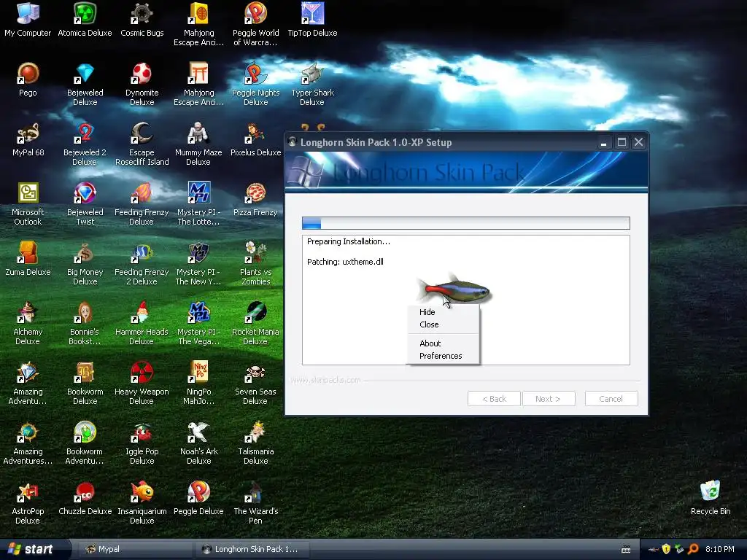Maximize the Longhorn Skin Pack setup window

pos(622,142)
